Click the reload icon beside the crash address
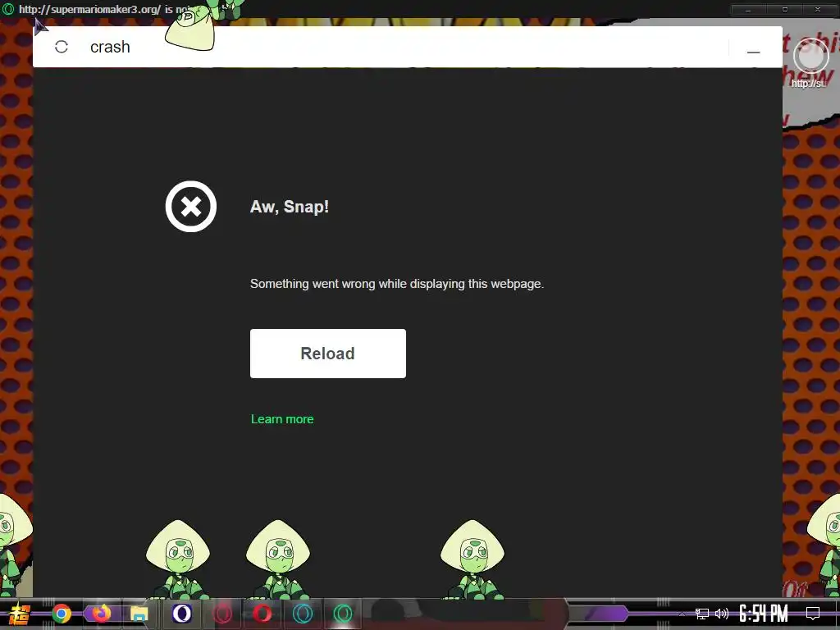This screenshot has width=840, height=630. (x=62, y=47)
